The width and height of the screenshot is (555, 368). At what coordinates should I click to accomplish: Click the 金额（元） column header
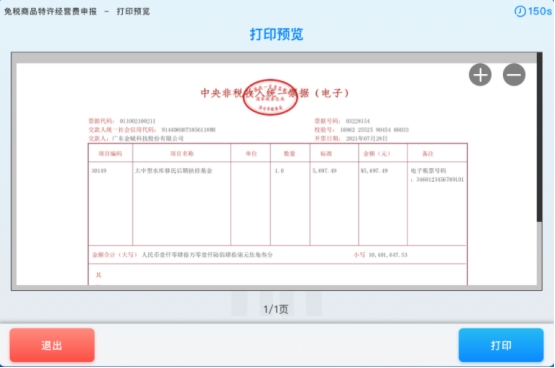point(377,154)
